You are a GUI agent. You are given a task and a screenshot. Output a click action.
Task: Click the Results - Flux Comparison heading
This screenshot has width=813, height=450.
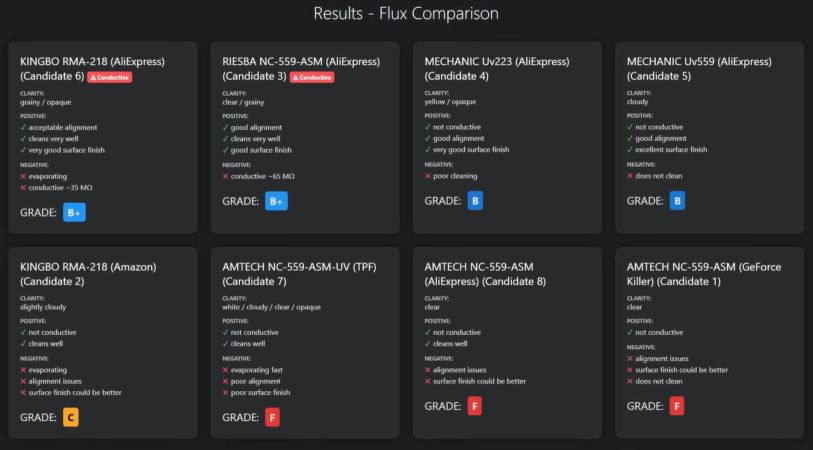click(406, 14)
